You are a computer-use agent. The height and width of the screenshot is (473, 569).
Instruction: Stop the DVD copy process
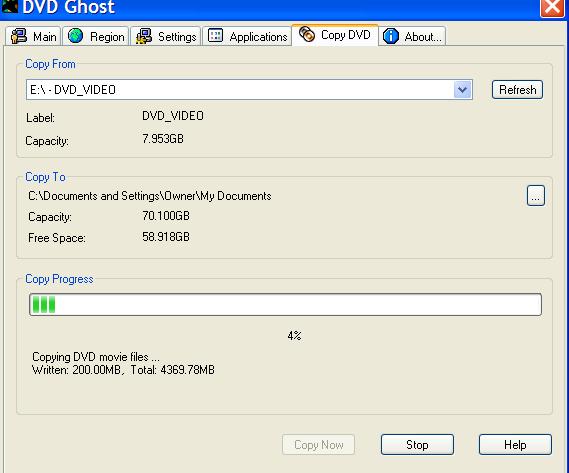coord(417,444)
